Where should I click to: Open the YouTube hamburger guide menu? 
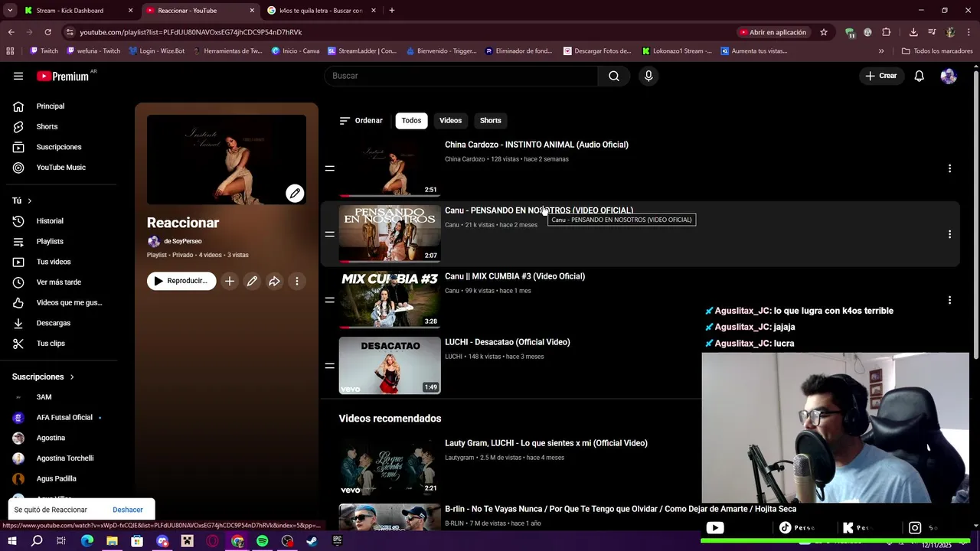tap(18, 76)
